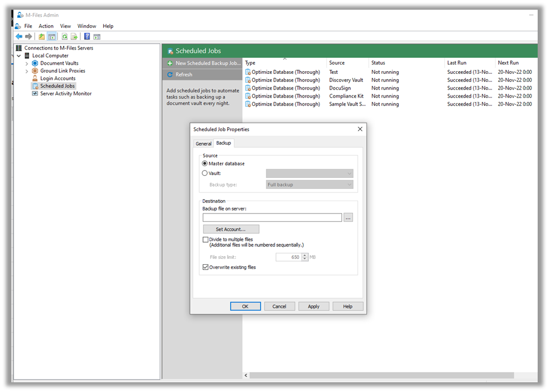Select the Compliance Kit job row

tap(389, 96)
